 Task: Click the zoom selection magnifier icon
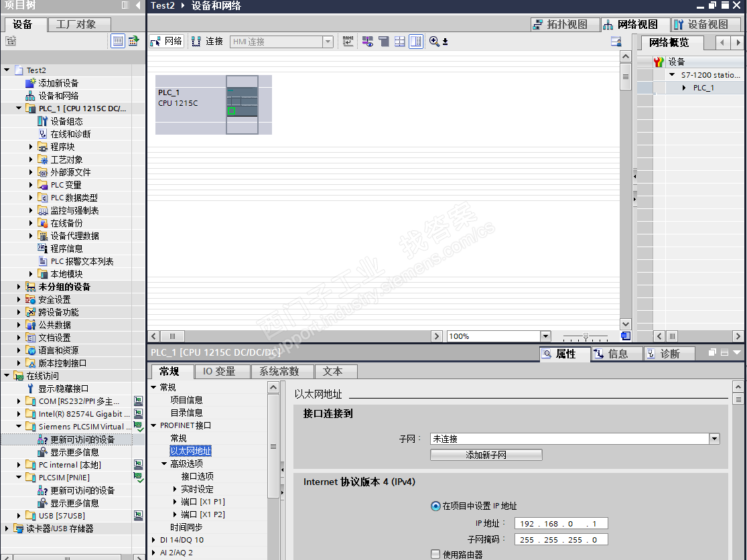click(434, 42)
